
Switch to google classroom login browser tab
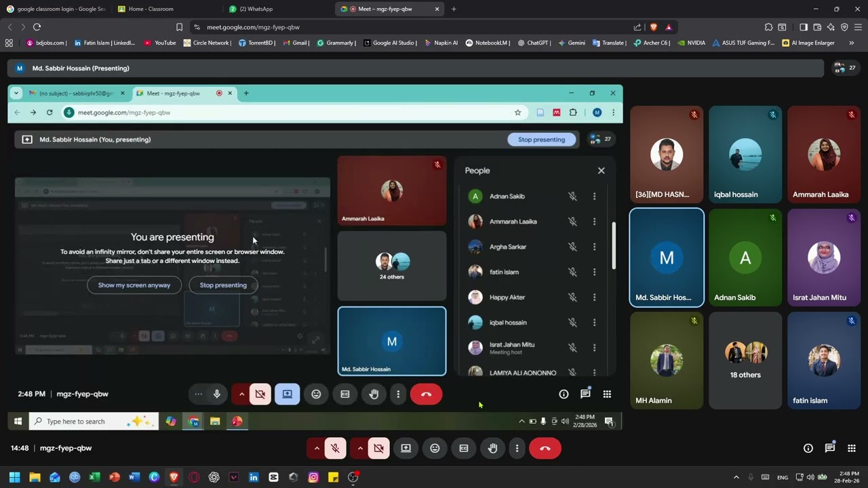56,9
